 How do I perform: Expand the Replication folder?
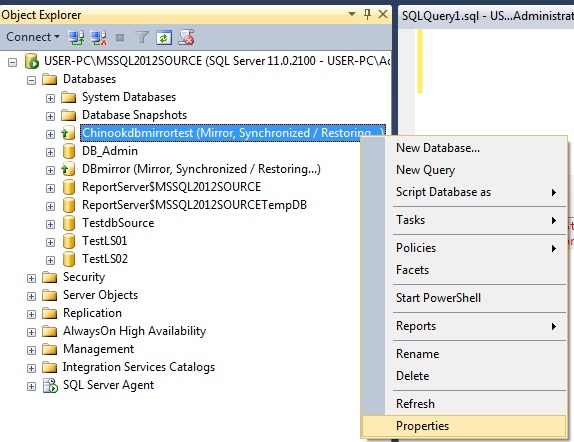coord(31,314)
